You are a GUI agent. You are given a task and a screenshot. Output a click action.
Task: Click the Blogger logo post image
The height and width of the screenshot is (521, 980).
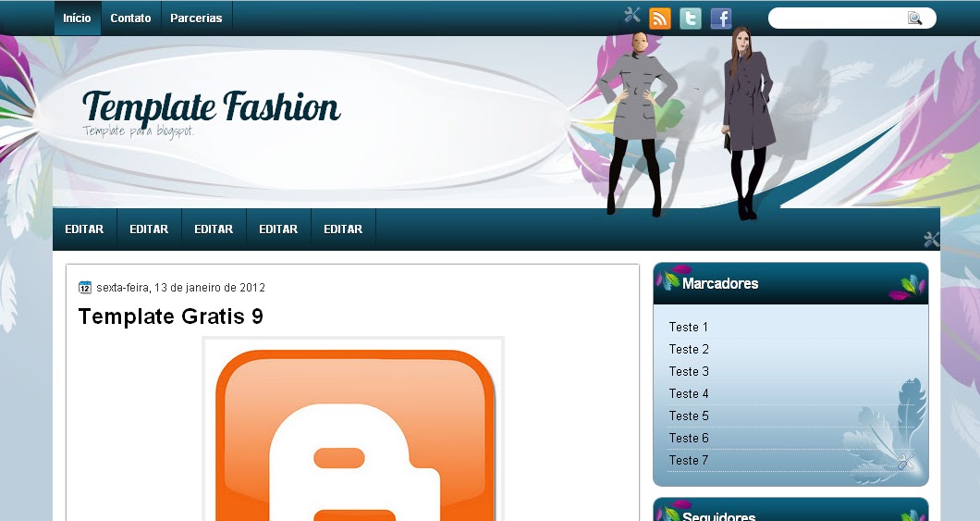click(353, 429)
